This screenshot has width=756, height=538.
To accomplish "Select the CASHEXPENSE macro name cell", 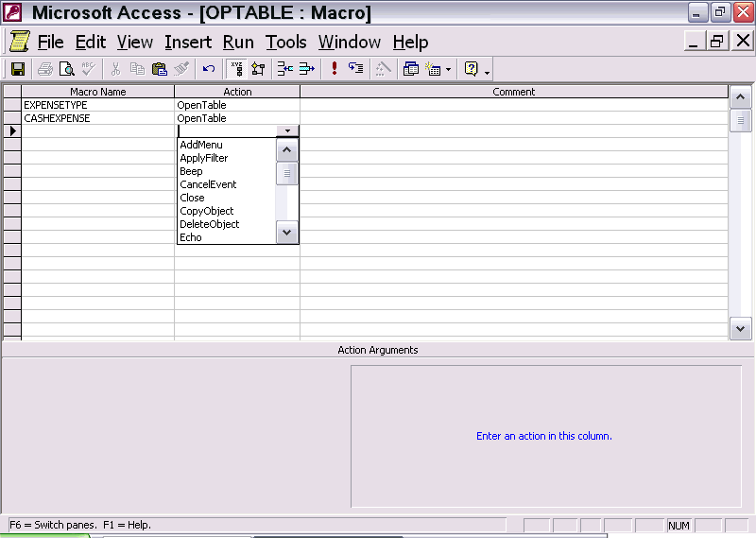I will click(98, 118).
